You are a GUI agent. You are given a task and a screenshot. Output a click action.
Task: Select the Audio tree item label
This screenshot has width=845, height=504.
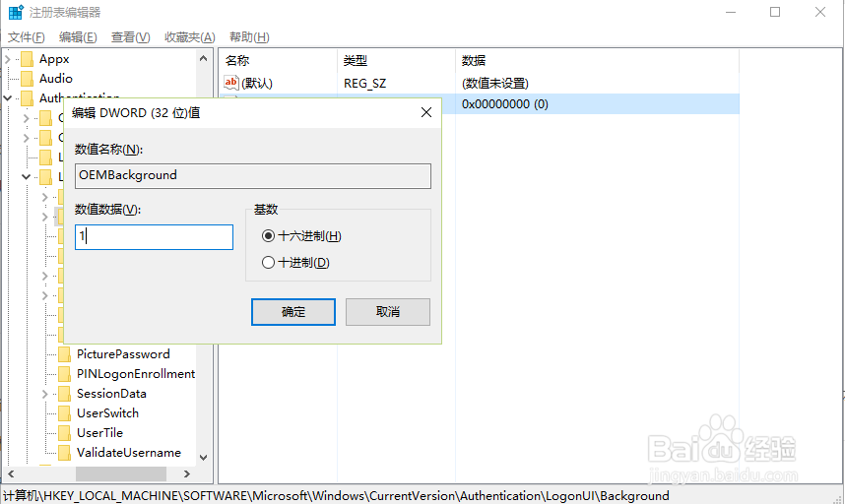[x=55, y=79]
